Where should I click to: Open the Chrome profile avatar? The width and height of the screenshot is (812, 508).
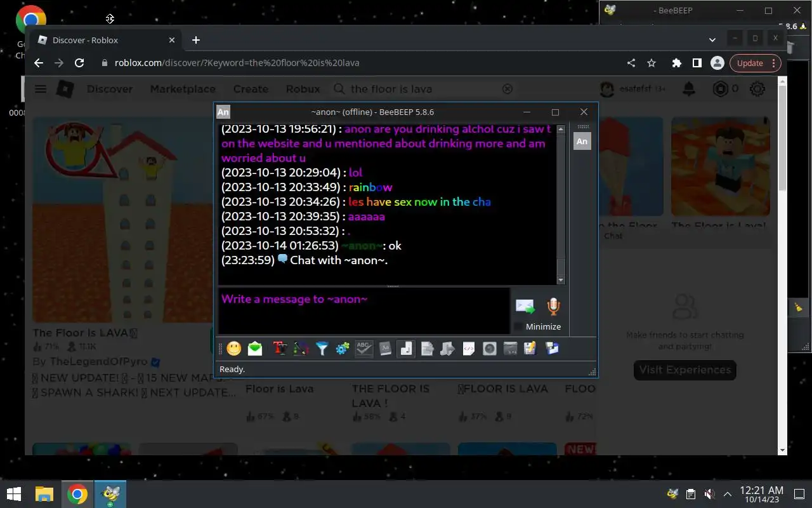coord(717,63)
